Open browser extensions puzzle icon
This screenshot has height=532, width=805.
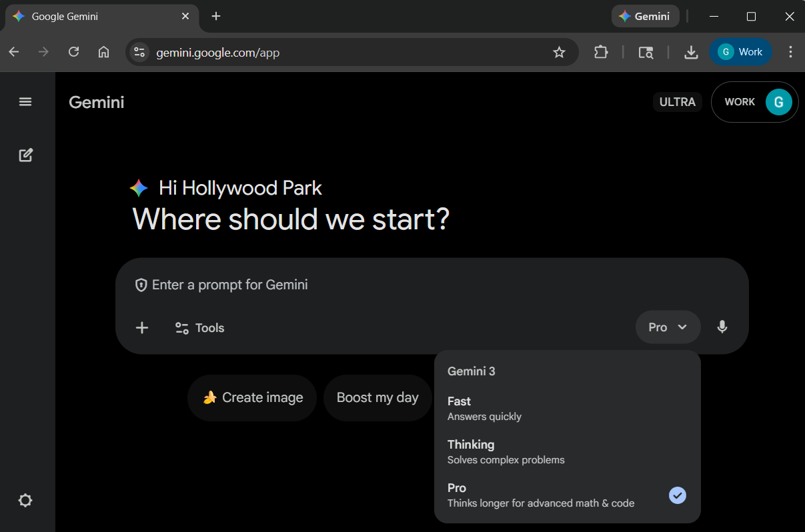pos(601,52)
